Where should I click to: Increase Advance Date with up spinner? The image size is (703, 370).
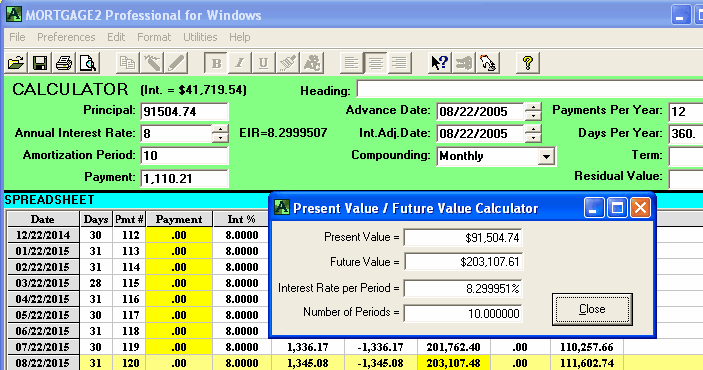pos(533,107)
